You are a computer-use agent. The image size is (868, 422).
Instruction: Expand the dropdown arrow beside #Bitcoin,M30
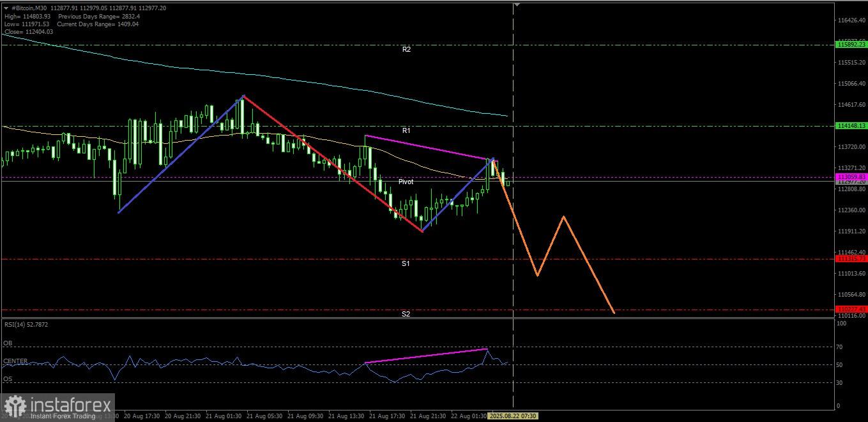[x=6, y=8]
